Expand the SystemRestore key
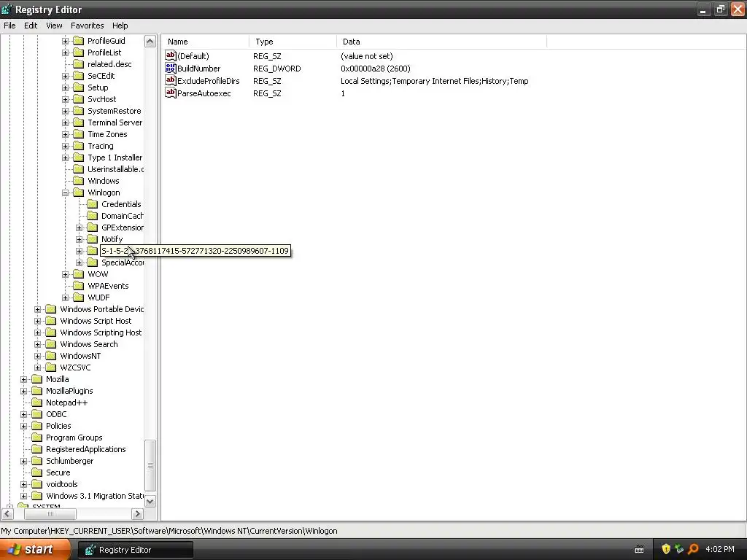 [x=65, y=111]
